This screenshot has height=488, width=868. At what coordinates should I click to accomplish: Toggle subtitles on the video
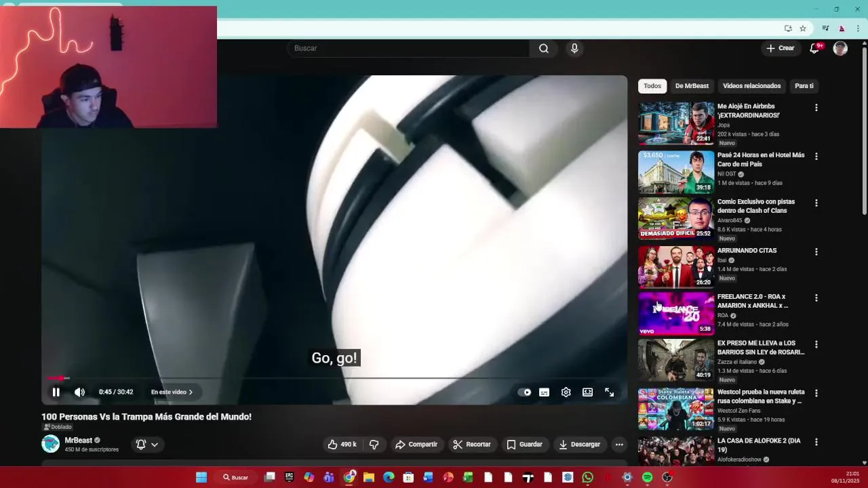coord(544,392)
